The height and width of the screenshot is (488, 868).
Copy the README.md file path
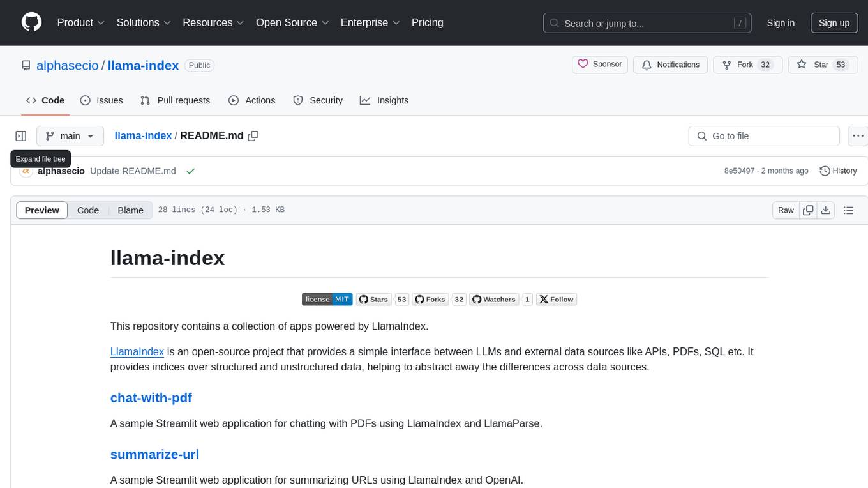253,136
